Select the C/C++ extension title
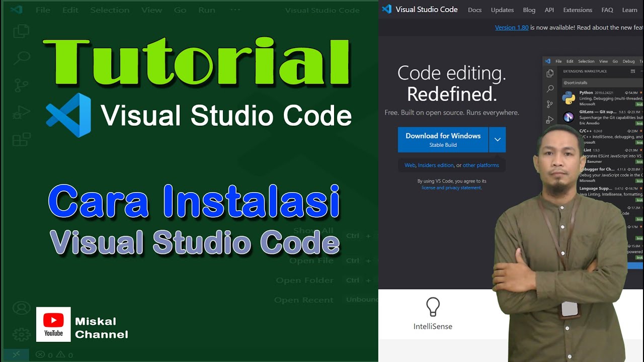Viewport: 644px width, 362px height. click(585, 131)
